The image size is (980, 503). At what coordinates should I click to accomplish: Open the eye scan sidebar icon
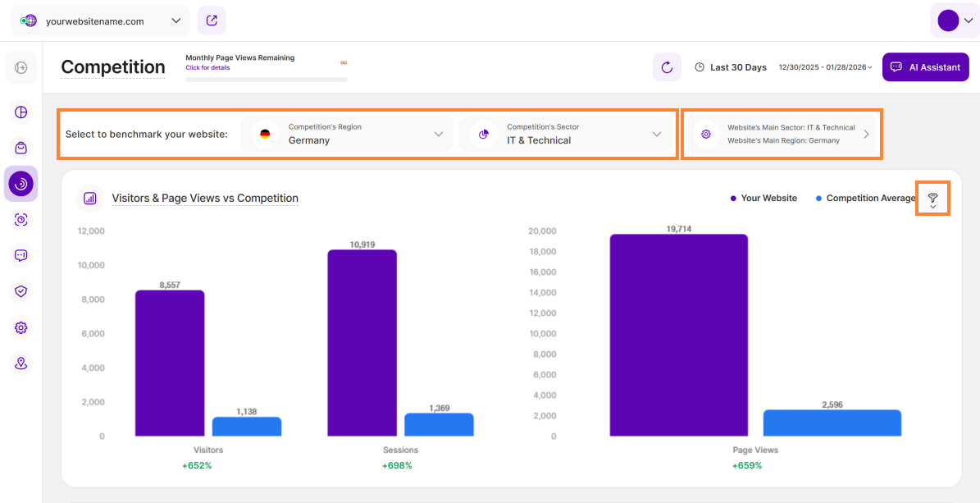click(21, 220)
